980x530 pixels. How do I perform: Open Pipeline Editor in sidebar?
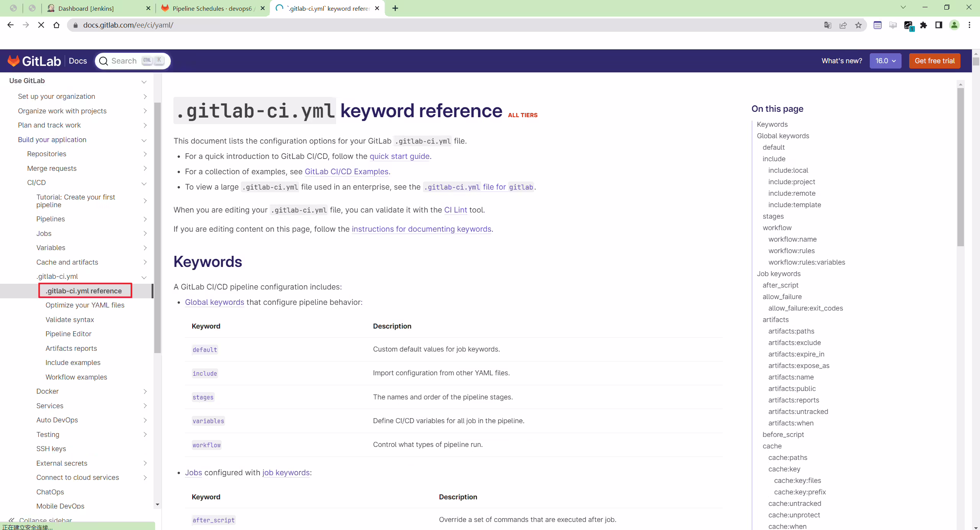point(69,334)
